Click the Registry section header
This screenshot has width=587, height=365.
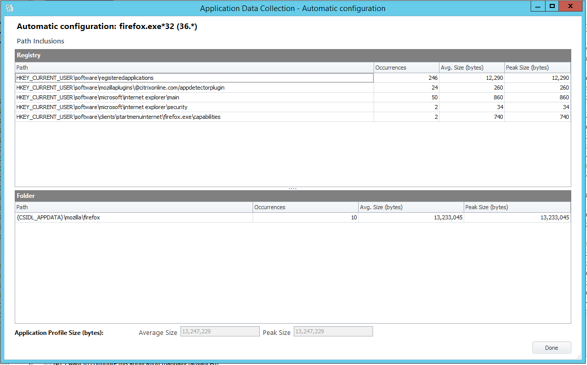click(x=293, y=55)
